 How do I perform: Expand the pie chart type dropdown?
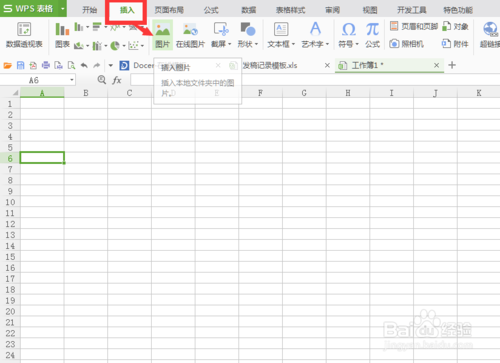pyautogui.click(x=124, y=45)
